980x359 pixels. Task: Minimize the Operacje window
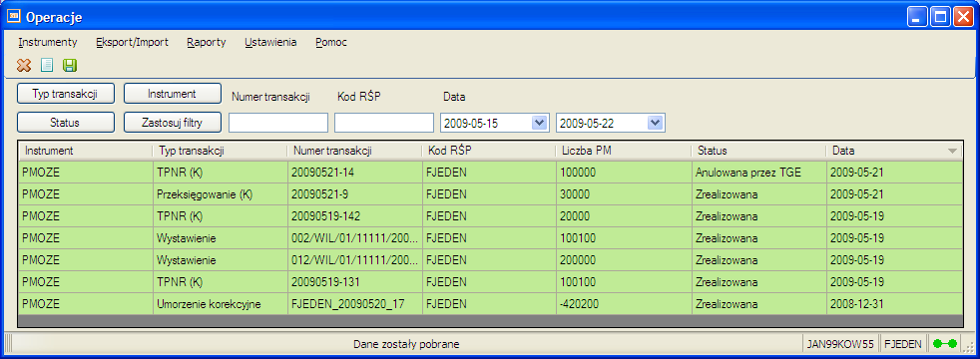tap(918, 16)
